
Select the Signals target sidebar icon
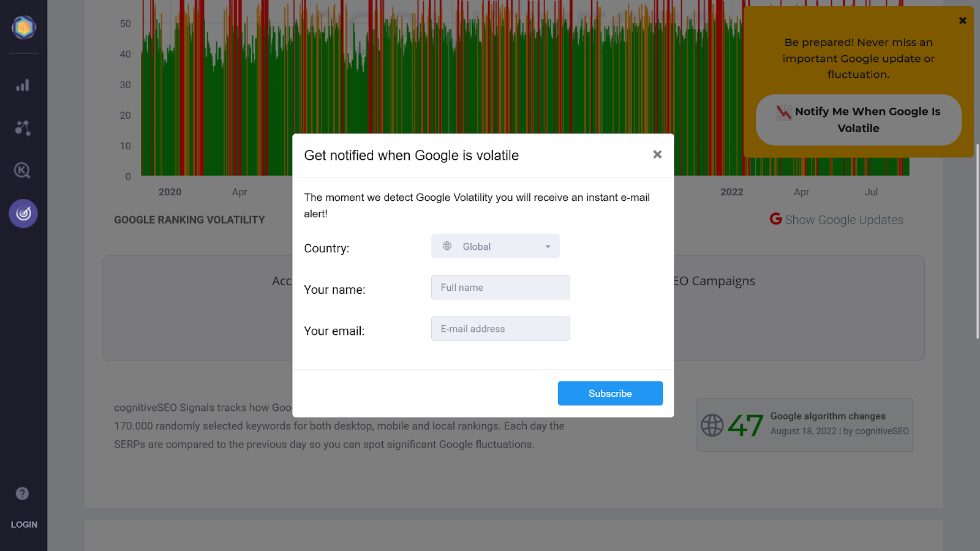coord(23,214)
